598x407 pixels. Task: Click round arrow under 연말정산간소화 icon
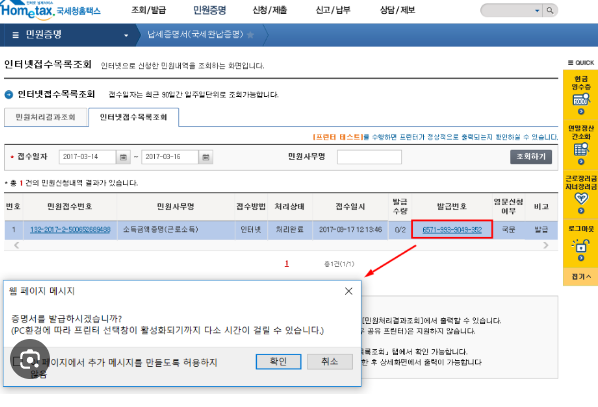(581, 162)
